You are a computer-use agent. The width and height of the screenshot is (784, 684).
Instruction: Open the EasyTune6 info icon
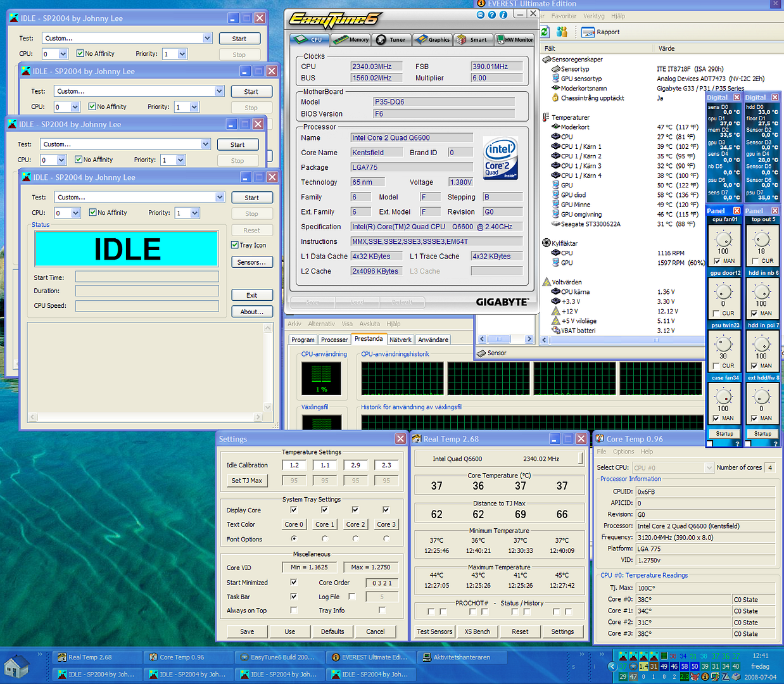pos(503,15)
